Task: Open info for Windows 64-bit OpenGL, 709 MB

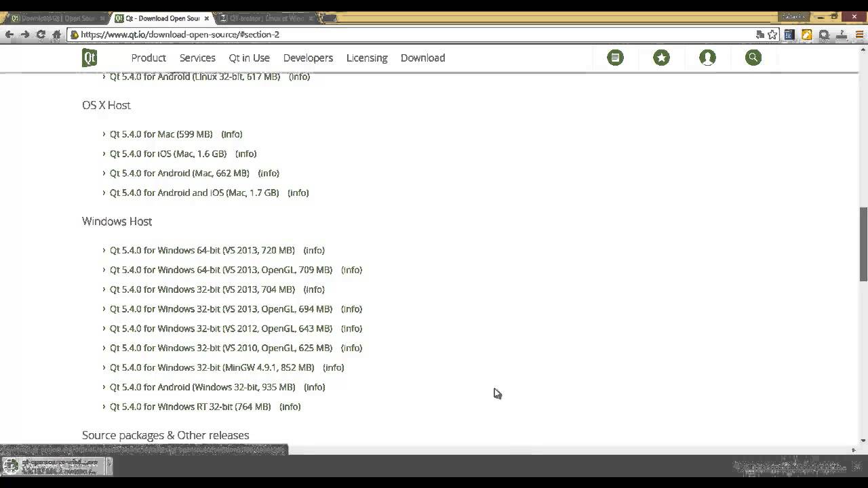Action: [351, 270]
